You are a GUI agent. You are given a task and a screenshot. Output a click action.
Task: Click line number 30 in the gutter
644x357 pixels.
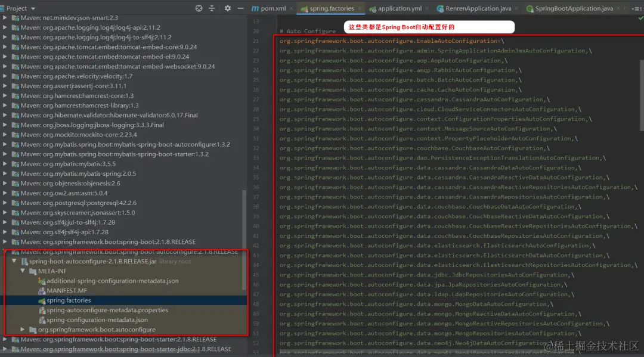tap(256, 129)
